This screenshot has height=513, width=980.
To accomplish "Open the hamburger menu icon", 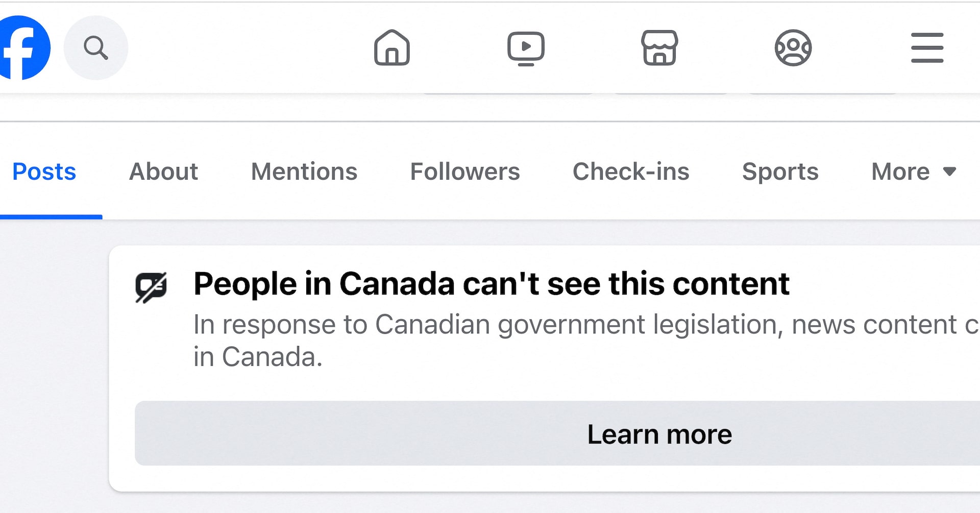I will tap(927, 48).
